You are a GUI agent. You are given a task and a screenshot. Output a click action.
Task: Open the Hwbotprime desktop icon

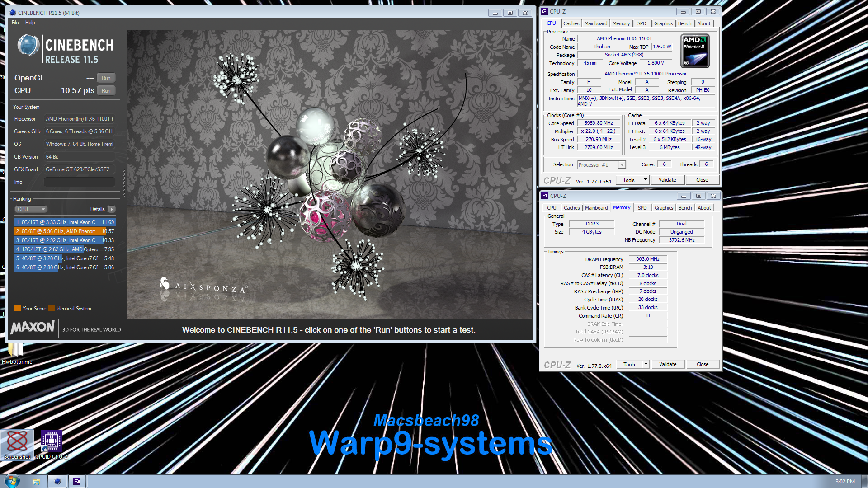16,354
